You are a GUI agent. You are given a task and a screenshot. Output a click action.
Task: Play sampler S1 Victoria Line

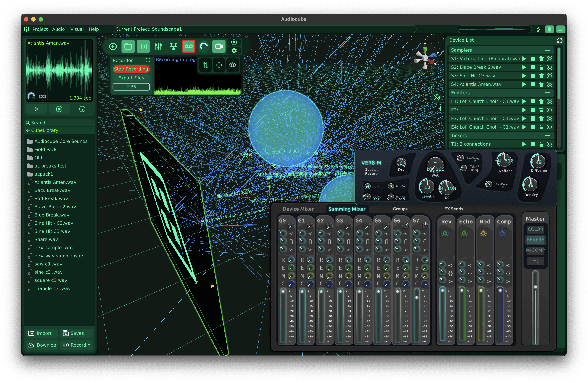pos(524,59)
